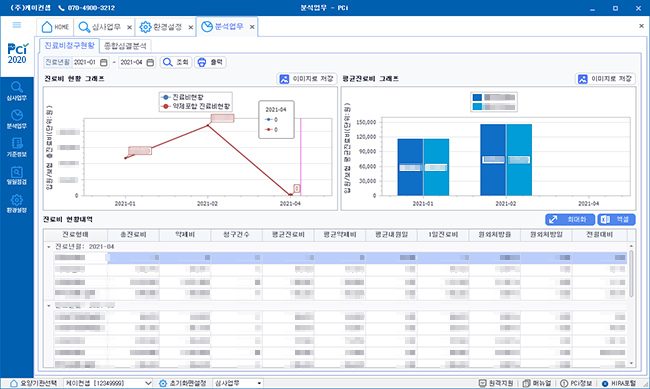The image size is (650, 389).
Task: Click the 2021-02 line chart data point
Action: point(208,125)
